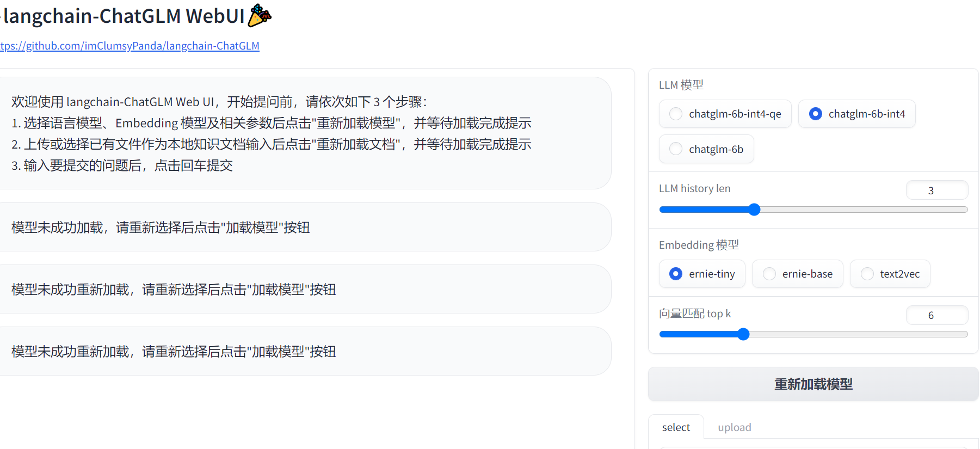
Task: Open the langchain-ChatGLM GitHub link
Action: [130, 46]
